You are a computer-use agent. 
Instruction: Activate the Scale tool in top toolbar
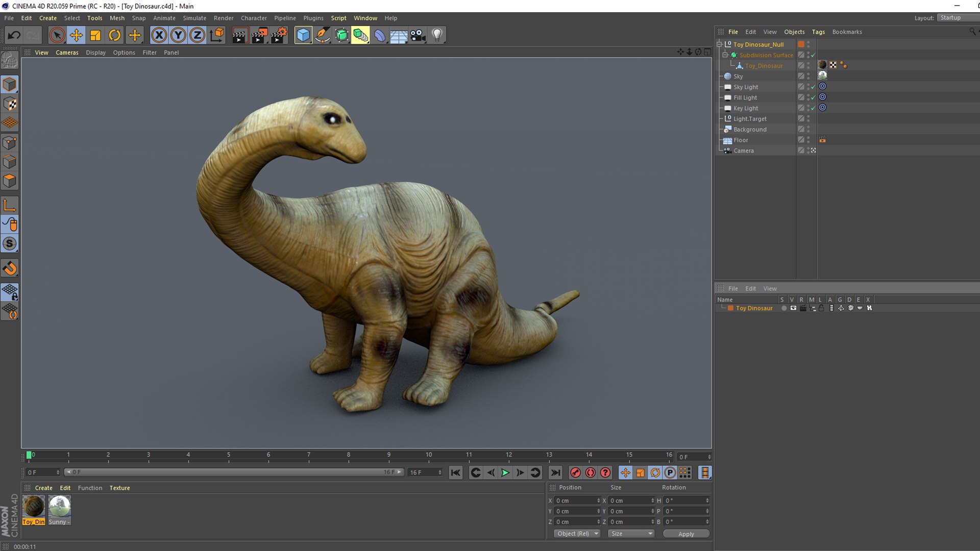tap(95, 35)
